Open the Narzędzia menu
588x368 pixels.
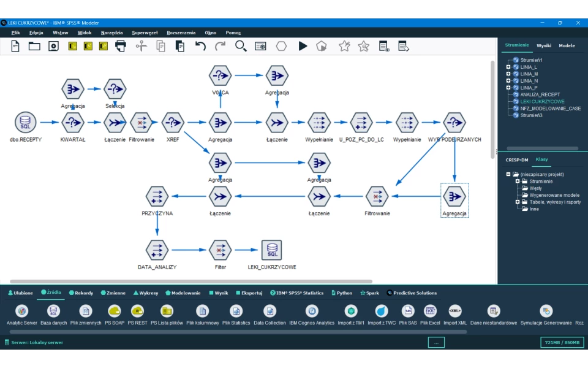111,33
